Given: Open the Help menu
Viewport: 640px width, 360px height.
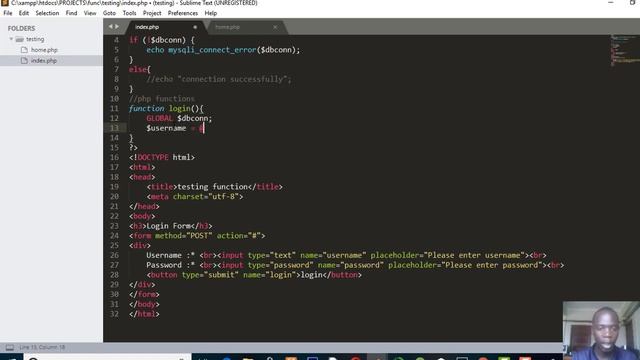Looking at the screenshot, I should point(211,13).
